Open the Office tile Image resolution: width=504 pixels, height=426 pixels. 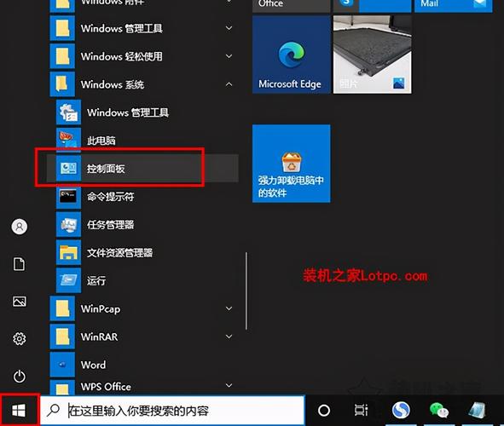click(291, 6)
